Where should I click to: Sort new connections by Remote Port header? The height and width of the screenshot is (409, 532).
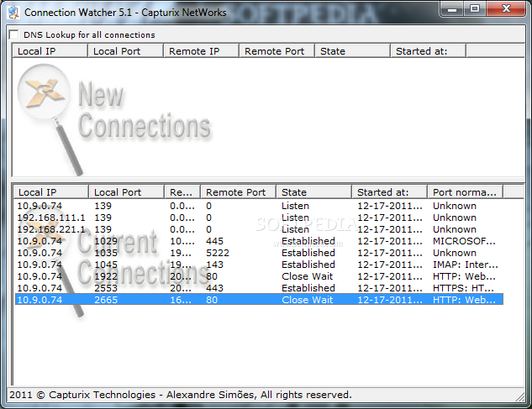[277, 51]
